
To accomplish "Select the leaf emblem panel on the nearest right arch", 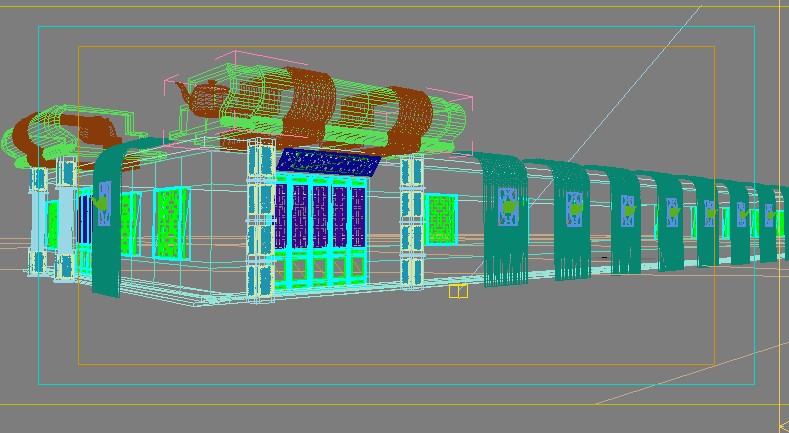I will point(508,207).
